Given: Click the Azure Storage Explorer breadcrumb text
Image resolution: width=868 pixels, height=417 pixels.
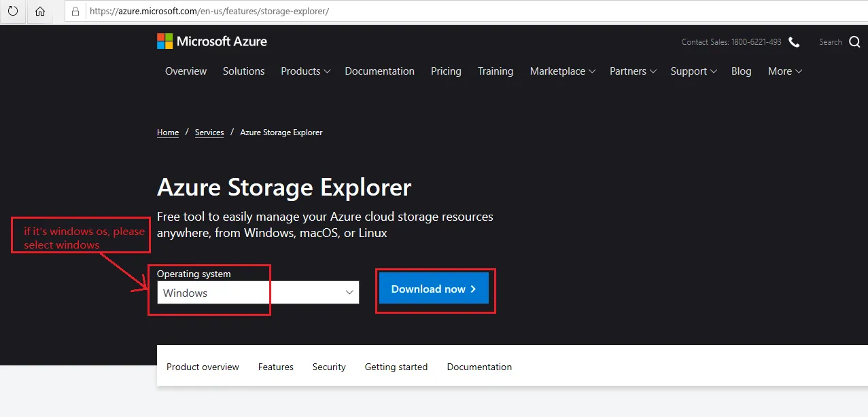Looking at the screenshot, I should [281, 132].
